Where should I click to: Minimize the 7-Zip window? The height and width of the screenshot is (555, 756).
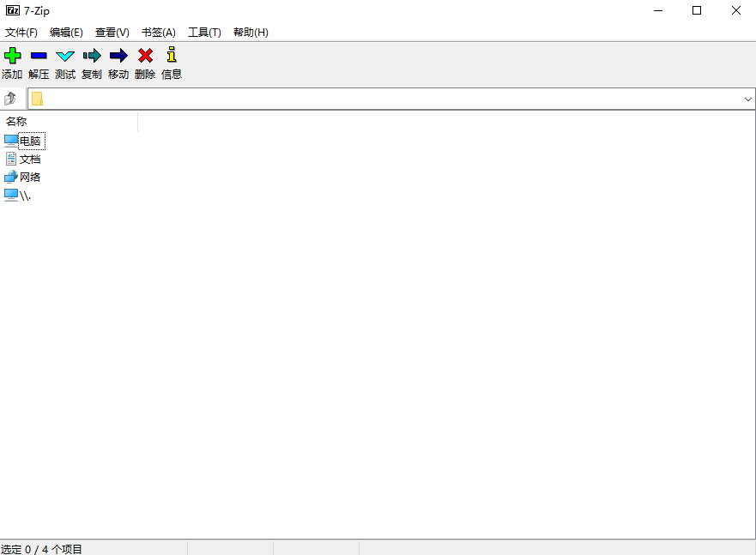point(658,10)
